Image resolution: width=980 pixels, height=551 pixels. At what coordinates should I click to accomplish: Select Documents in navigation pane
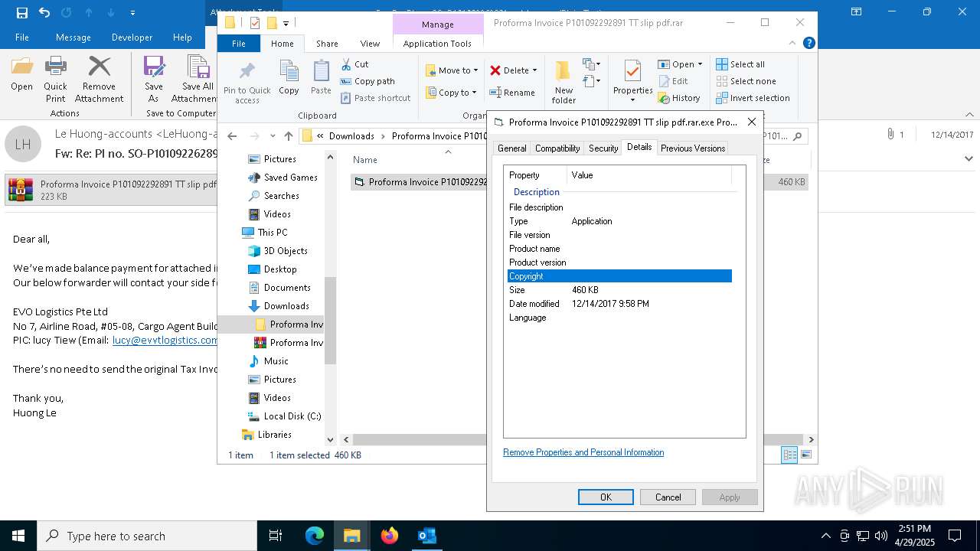(279, 288)
